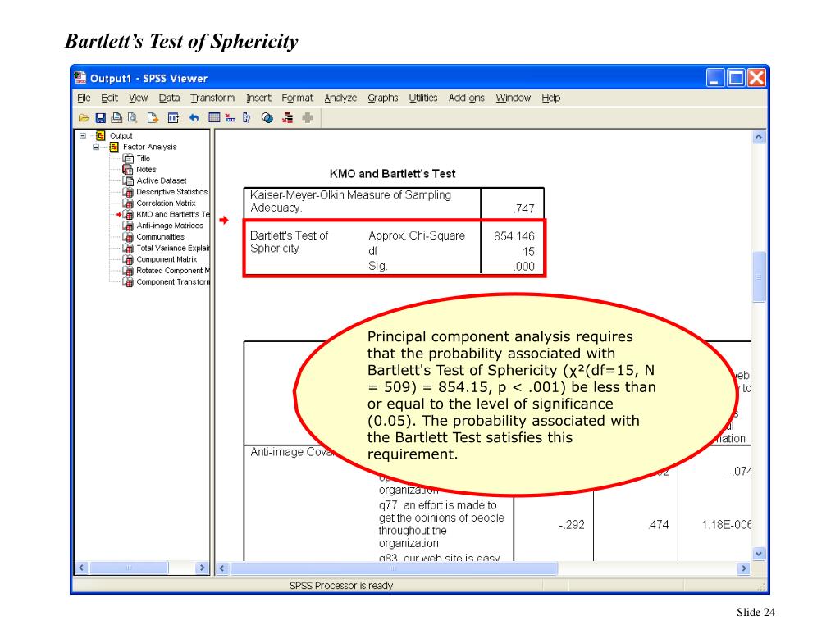Click the Print toolbar icon

pyautogui.click(x=116, y=118)
